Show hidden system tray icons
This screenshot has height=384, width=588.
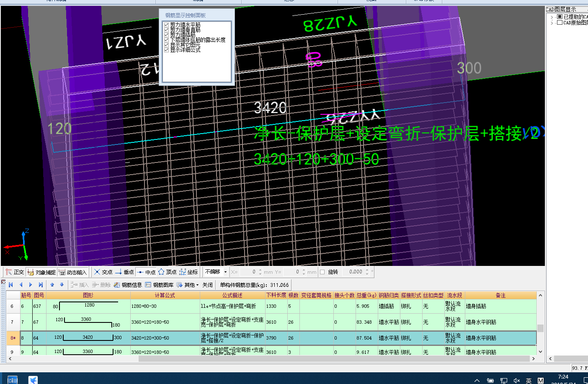point(477,380)
